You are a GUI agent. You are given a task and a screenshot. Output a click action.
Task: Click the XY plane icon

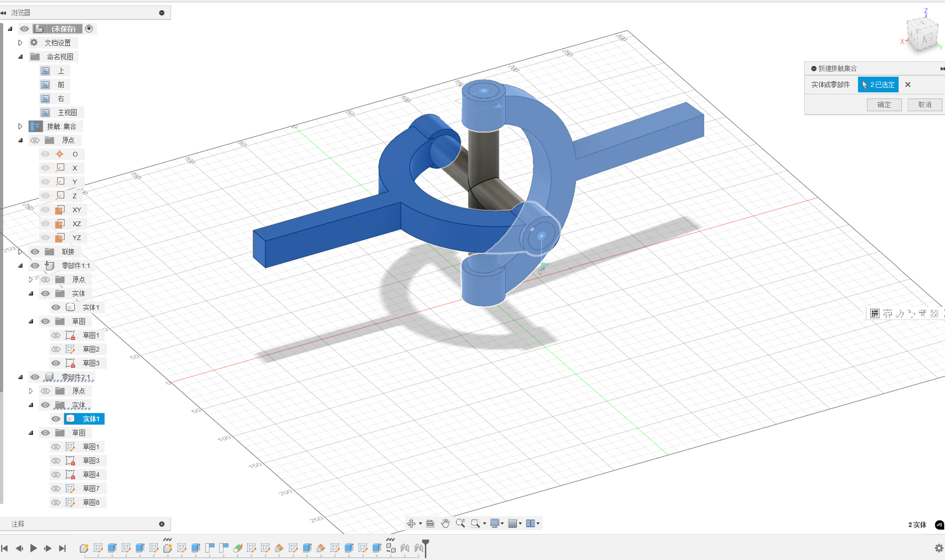click(x=59, y=210)
